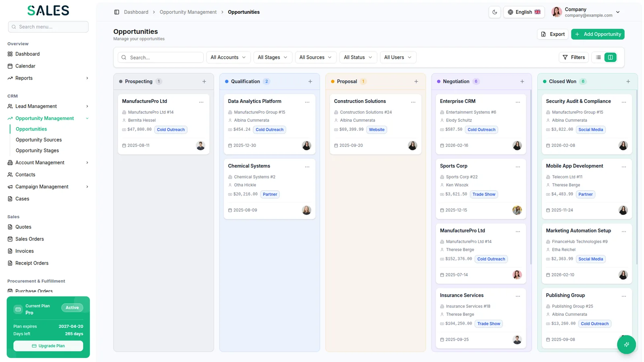
Task: Open the All Sources dropdown
Action: point(316,58)
